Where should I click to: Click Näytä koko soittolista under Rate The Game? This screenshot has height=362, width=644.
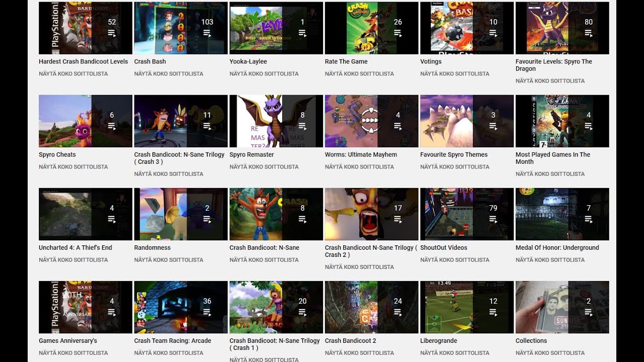point(359,73)
